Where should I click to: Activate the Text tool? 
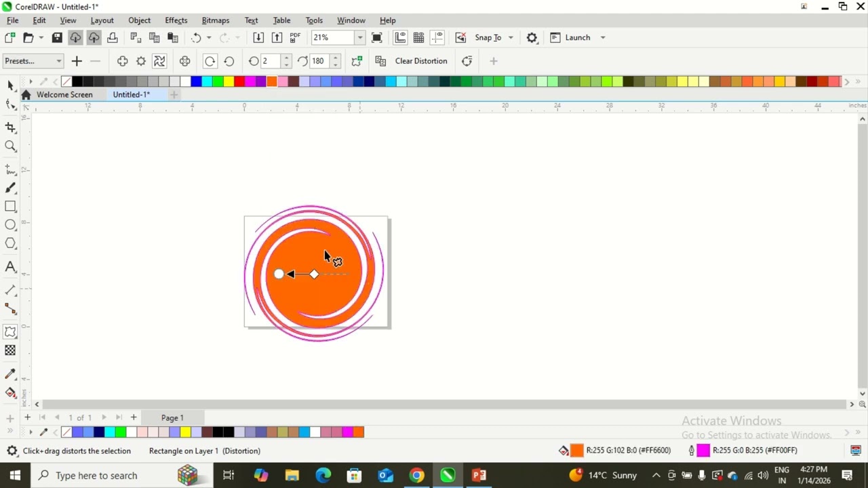tap(10, 267)
